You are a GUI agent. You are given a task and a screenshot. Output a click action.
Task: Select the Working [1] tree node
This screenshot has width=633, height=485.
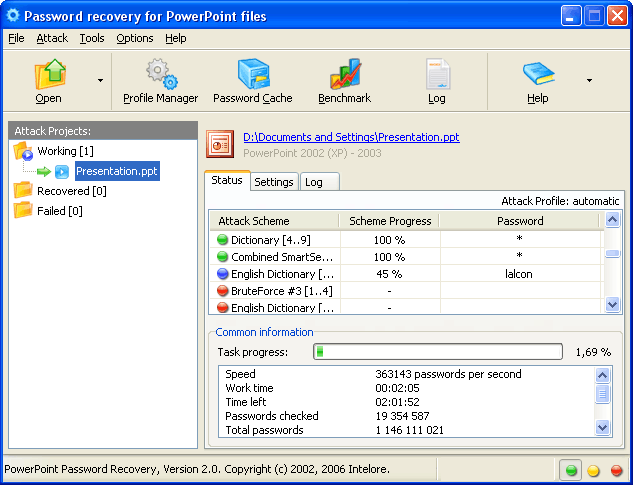coord(65,151)
